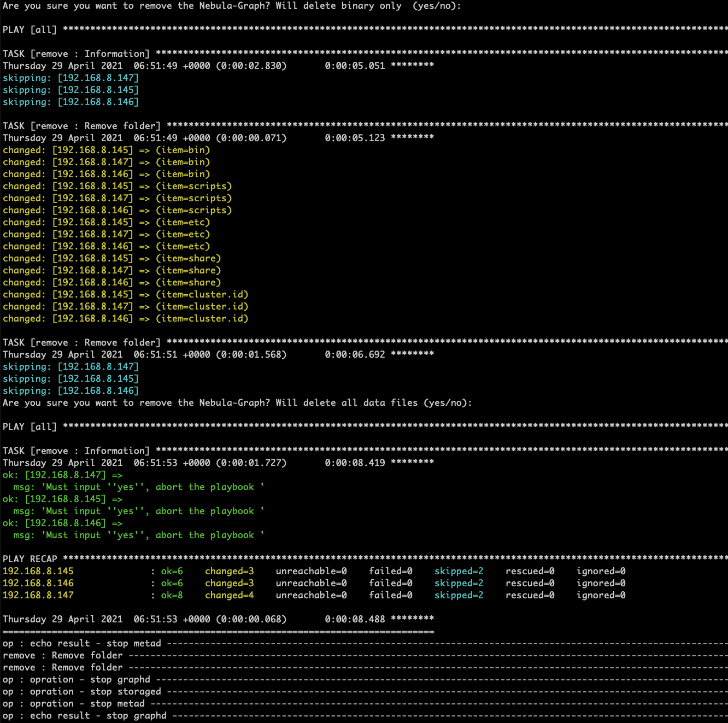Select the elapsed time 0:00:08.419
The image size is (728, 723).
tap(355, 463)
